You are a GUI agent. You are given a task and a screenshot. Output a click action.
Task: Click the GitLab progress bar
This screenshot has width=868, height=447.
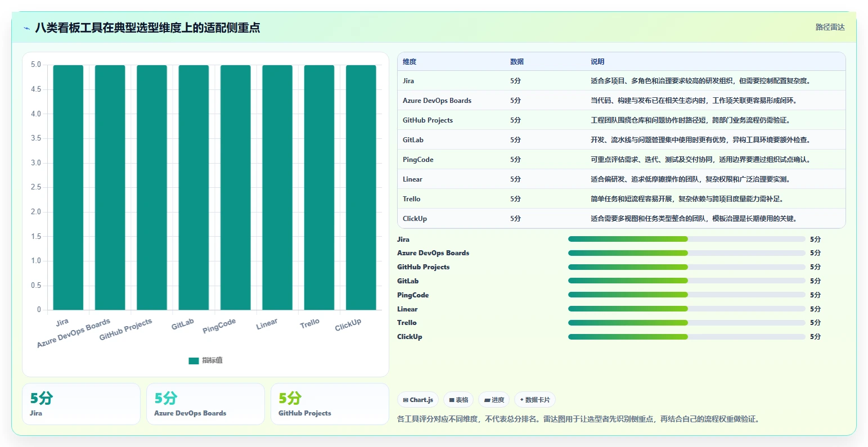pyautogui.click(x=687, y=281)
